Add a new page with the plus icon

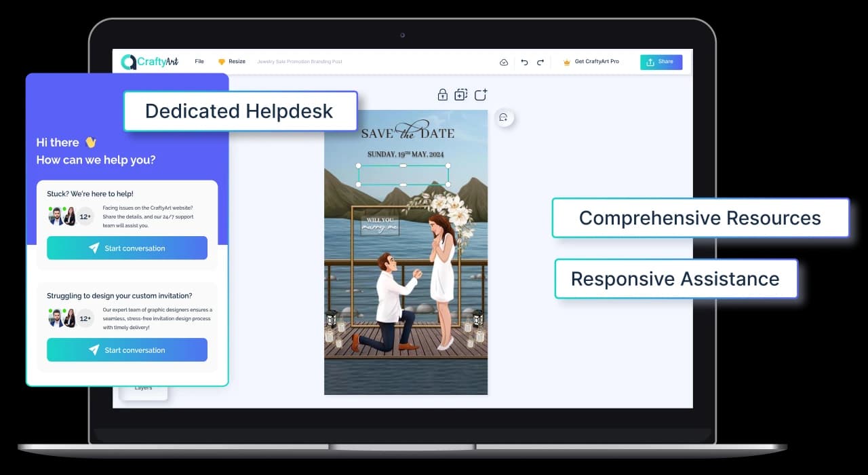click(x=481, y=95)
